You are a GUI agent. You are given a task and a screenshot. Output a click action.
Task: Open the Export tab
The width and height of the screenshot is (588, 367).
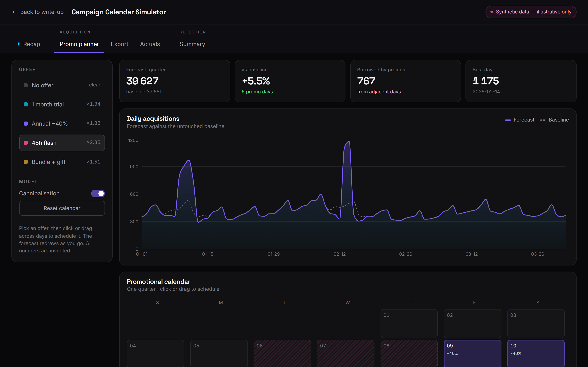pos(119,44)
